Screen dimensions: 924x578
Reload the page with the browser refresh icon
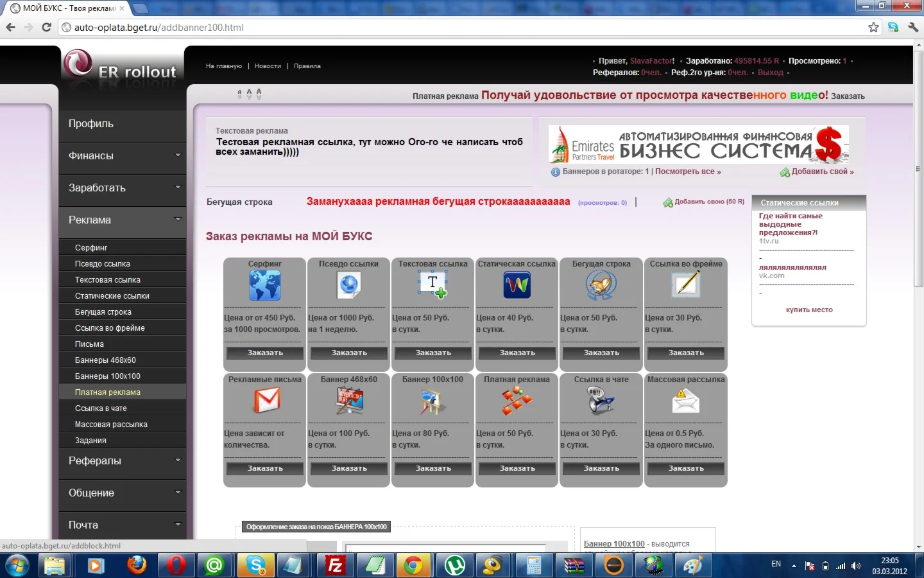pyautogui.click(x=46, y=27)
